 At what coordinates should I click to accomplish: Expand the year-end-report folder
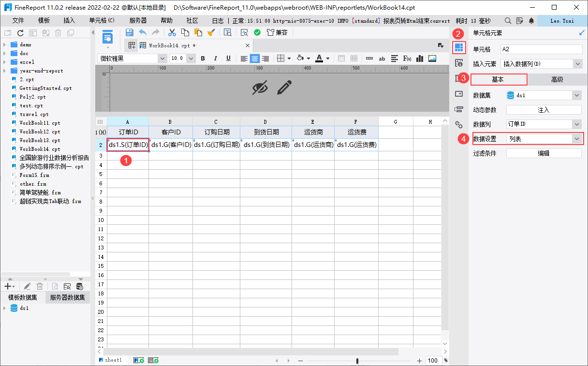[x=4, y=71]
